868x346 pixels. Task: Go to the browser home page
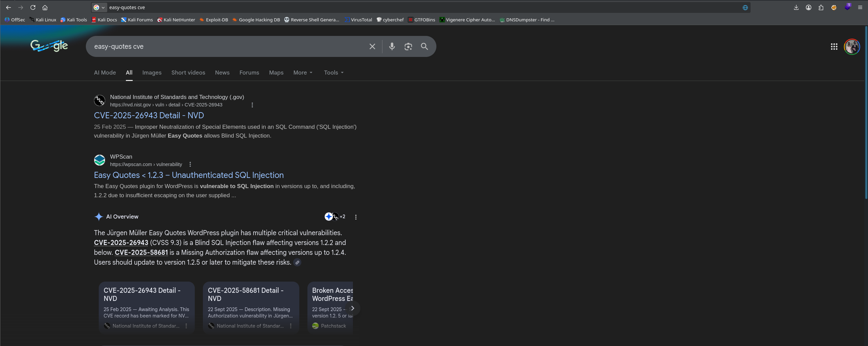[45, 7]
